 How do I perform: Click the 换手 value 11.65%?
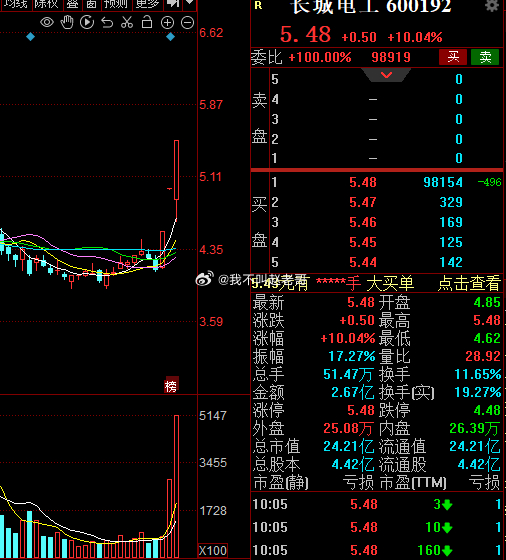click(478, 374)
